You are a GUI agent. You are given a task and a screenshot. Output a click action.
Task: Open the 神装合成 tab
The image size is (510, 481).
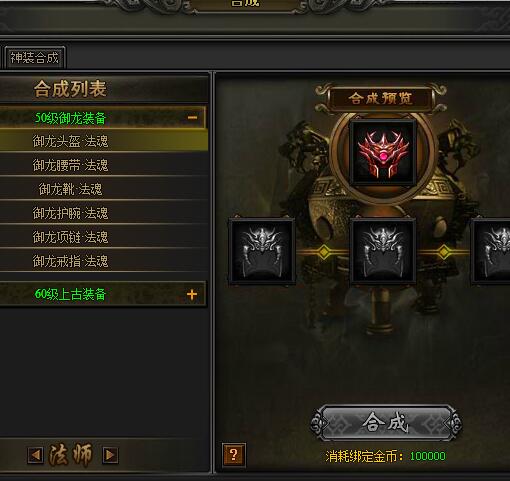click(x=34, y=58)
